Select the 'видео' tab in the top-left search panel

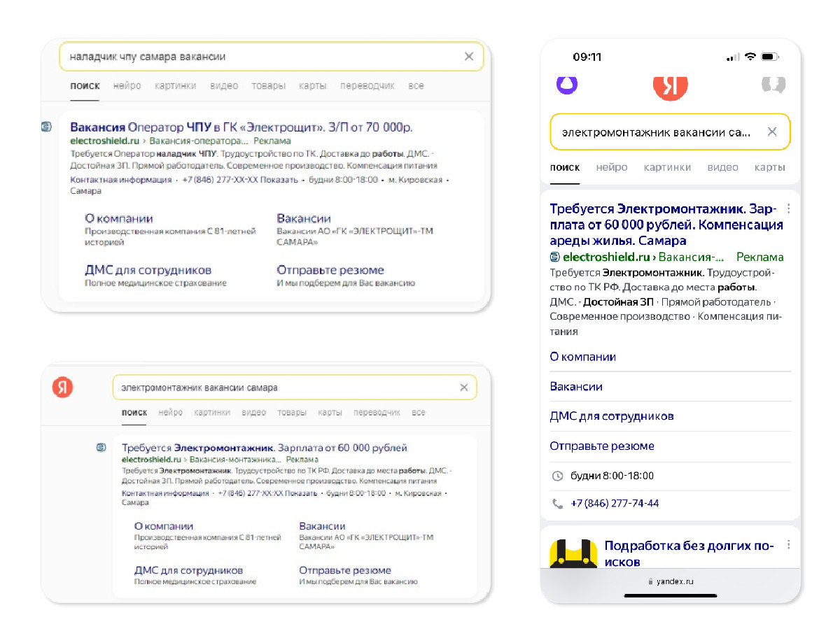(x=224, y=86)
